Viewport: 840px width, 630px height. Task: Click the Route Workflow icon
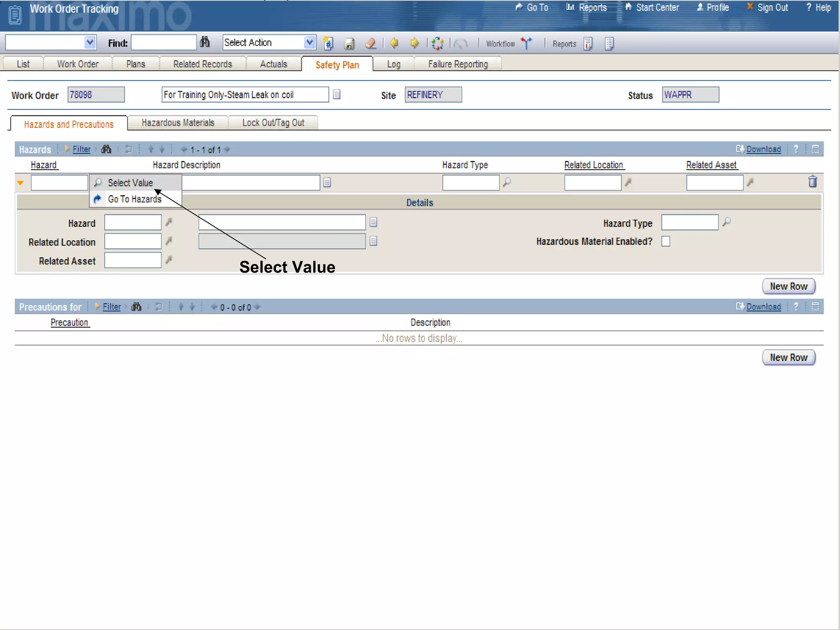[527, 43]
